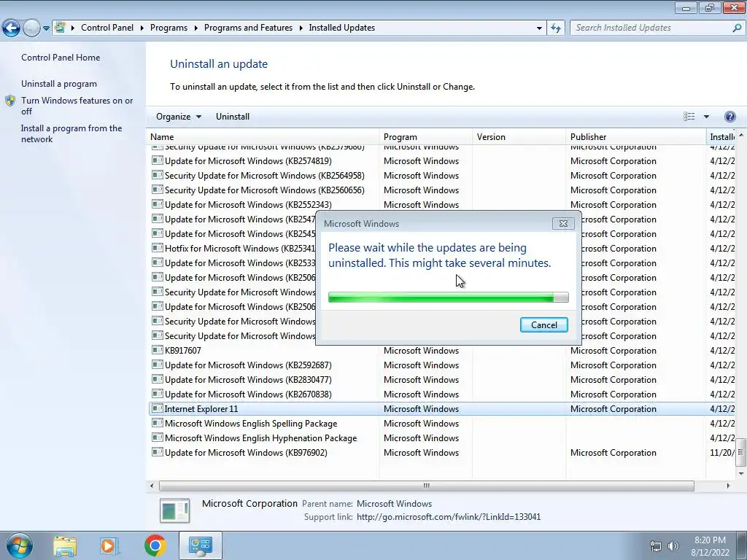Viewport: 747px width, 560px height.
Task: Click the change view icon
Action: click(x=689, y=117)
